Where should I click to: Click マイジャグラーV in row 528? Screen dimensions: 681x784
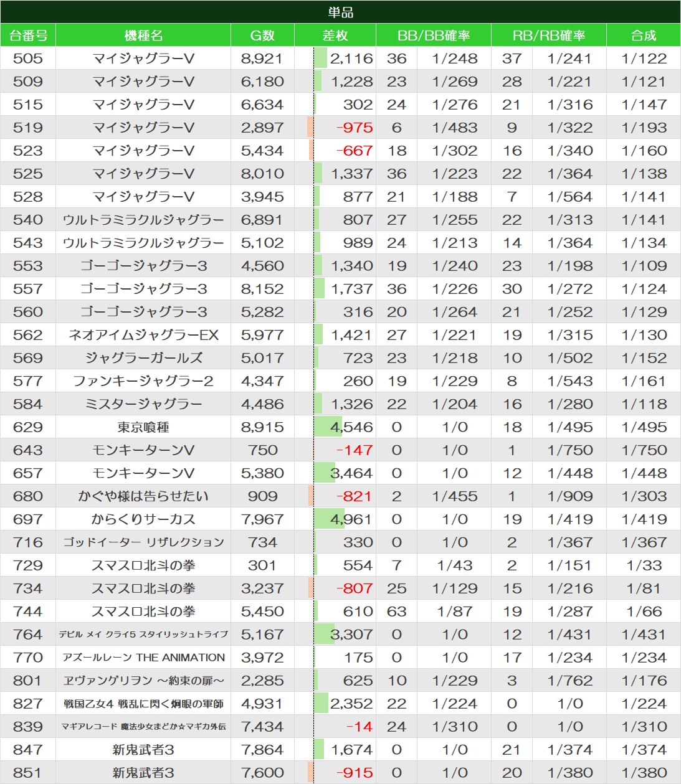[x=143, y=197]
